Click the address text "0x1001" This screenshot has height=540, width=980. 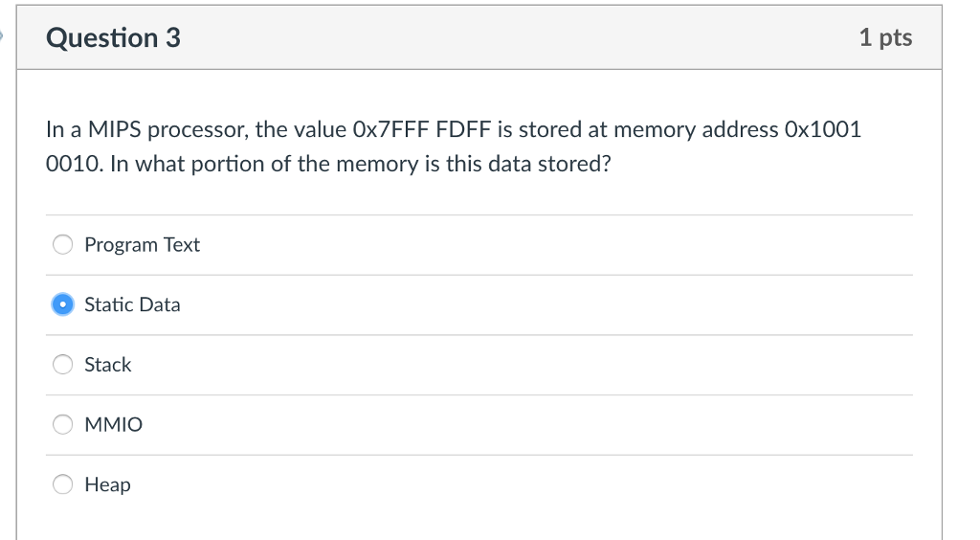point(823,129)
